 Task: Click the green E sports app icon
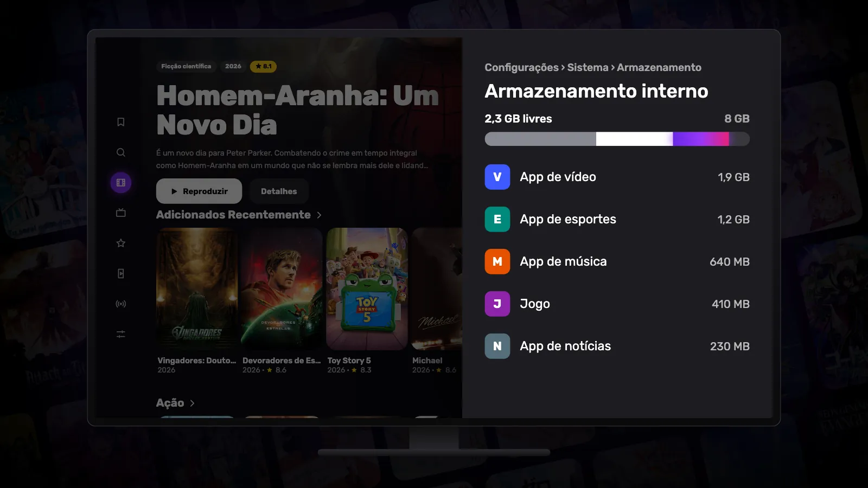click(x=497, y=219)
